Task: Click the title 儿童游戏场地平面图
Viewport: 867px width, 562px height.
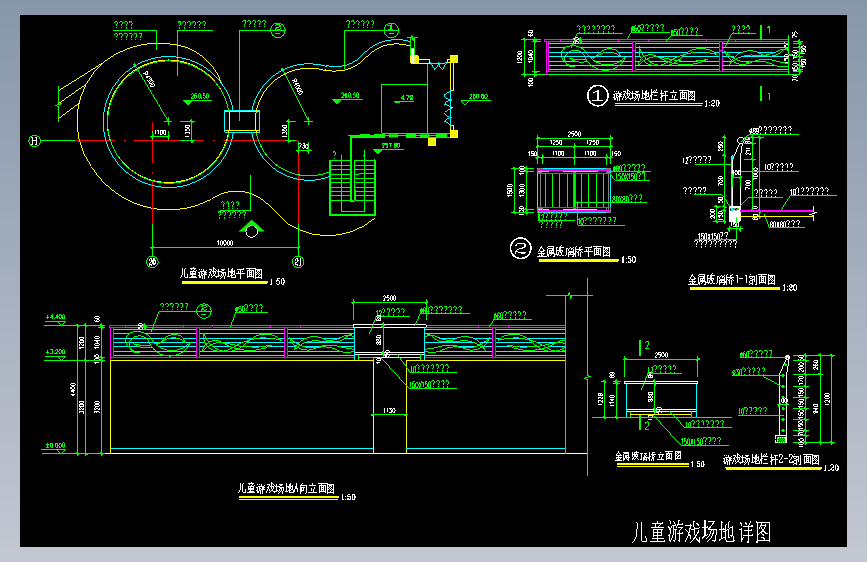Action: click(221, 273)
